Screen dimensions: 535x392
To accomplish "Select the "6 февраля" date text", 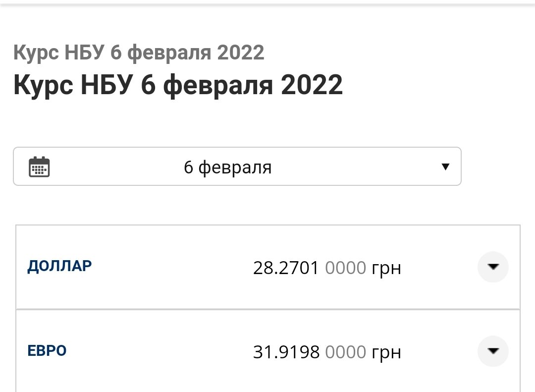I will (227, 168).
